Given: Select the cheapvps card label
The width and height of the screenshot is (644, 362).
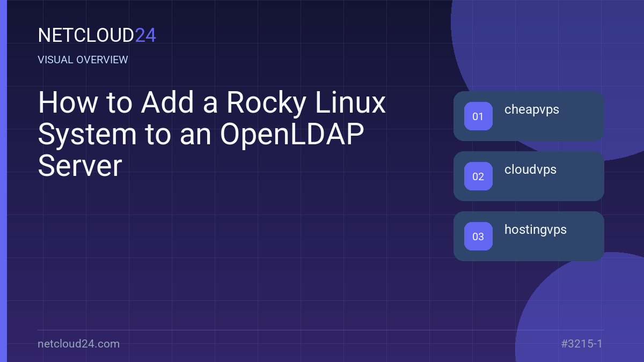Looking at the screenshot, I should [x=532, y=110].
